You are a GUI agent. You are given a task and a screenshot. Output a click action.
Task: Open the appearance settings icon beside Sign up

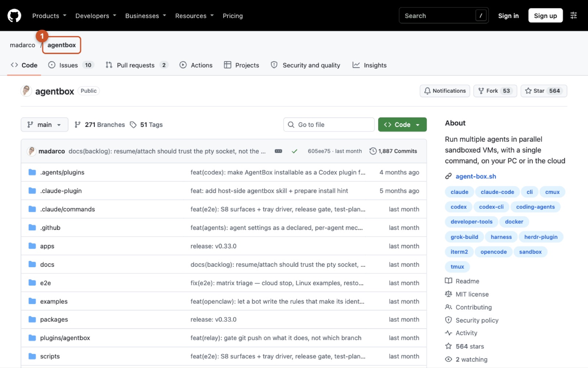pos(573,15)
